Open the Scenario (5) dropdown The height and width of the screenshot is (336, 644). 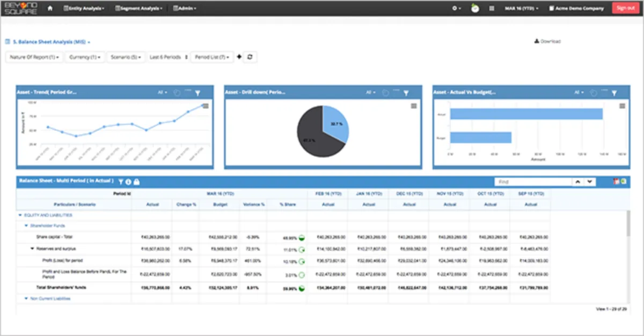pos(126,57)
